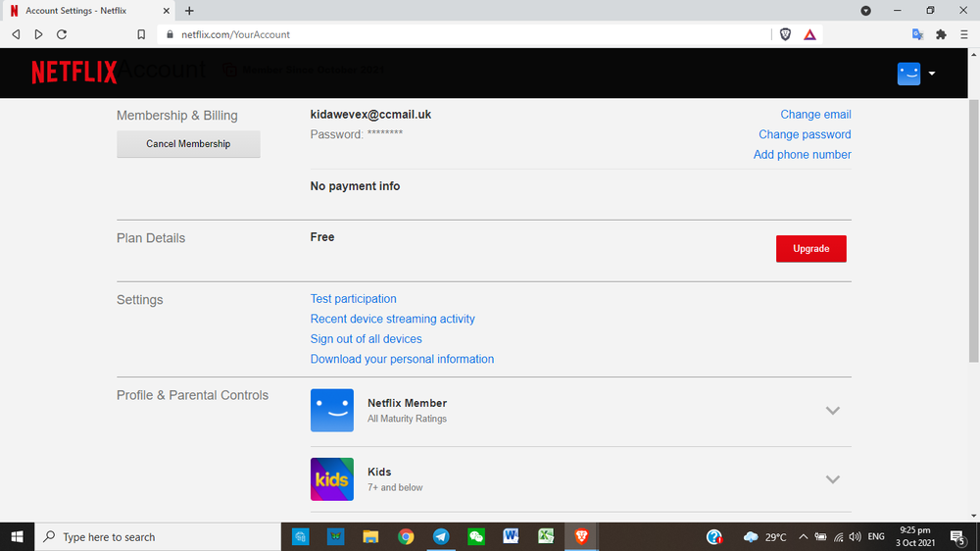Open the profile dropdown arrow in header
This screenshot has width=980, height=551.
932,74
